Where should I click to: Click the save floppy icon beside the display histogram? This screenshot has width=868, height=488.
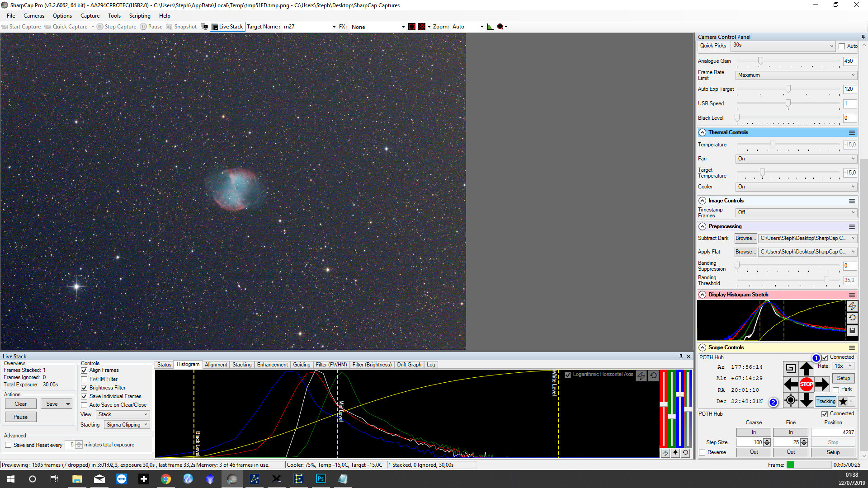[x=852, y=330]
